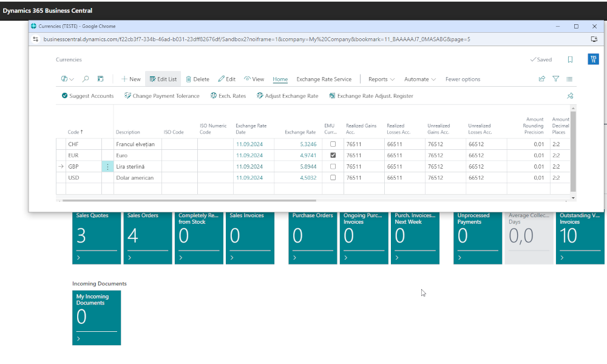Screen dimensions: 607x364
Task: Open Ongoing Purchase Invoices tile
Action: (364, 237)
